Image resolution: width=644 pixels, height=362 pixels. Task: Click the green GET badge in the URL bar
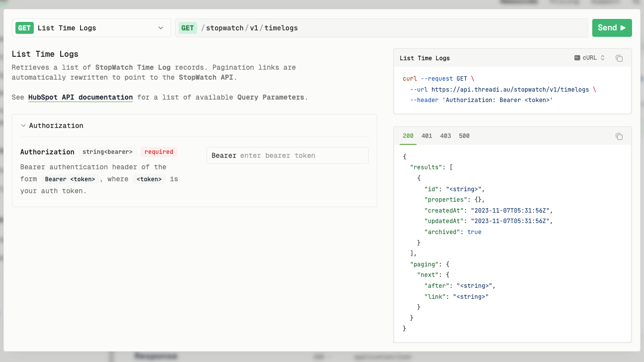188,28
